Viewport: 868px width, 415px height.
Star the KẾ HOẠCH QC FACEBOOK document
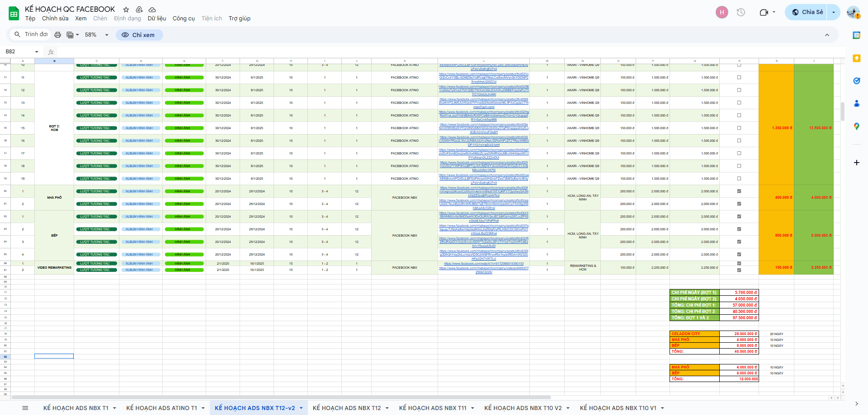(126, 9)
